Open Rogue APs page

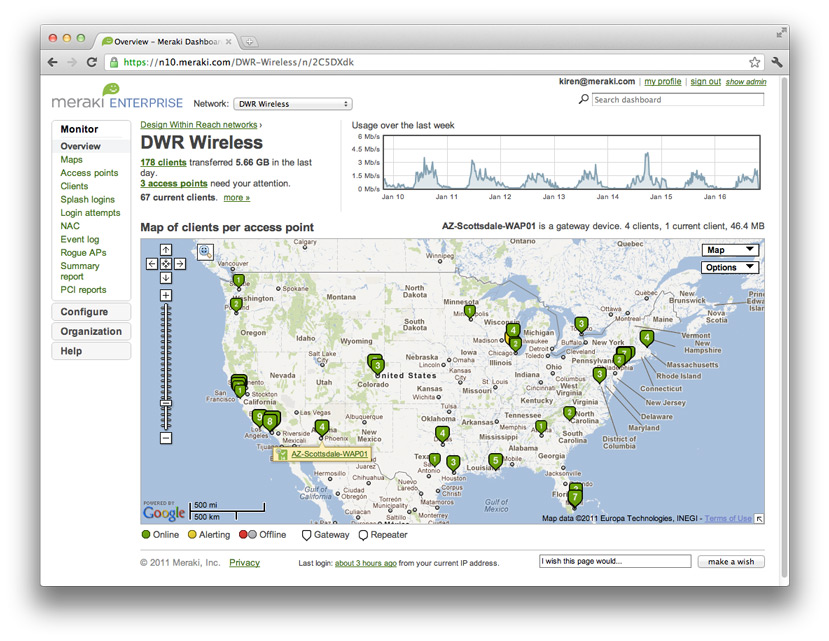coord(84,252)
